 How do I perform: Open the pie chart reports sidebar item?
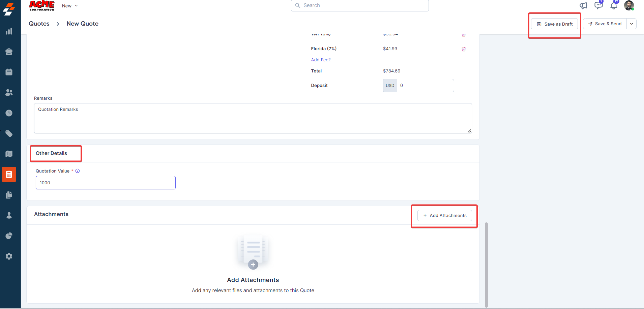(x=9, y=236)
